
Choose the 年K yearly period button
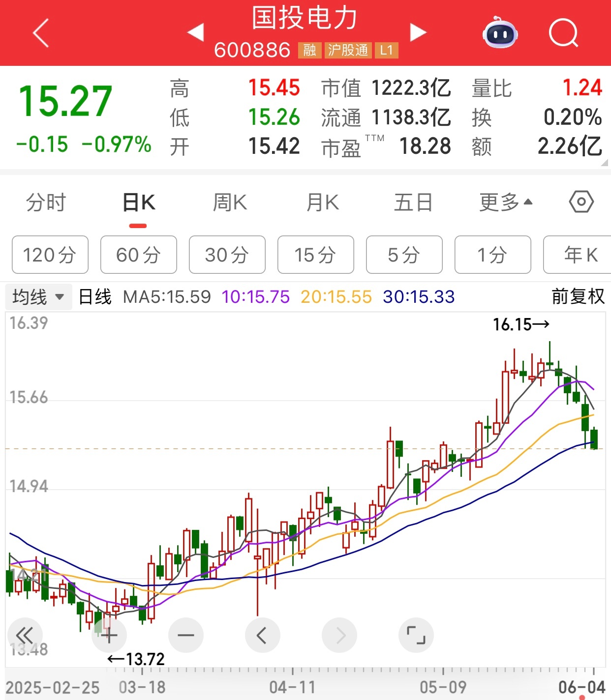(x=577, y=255)
